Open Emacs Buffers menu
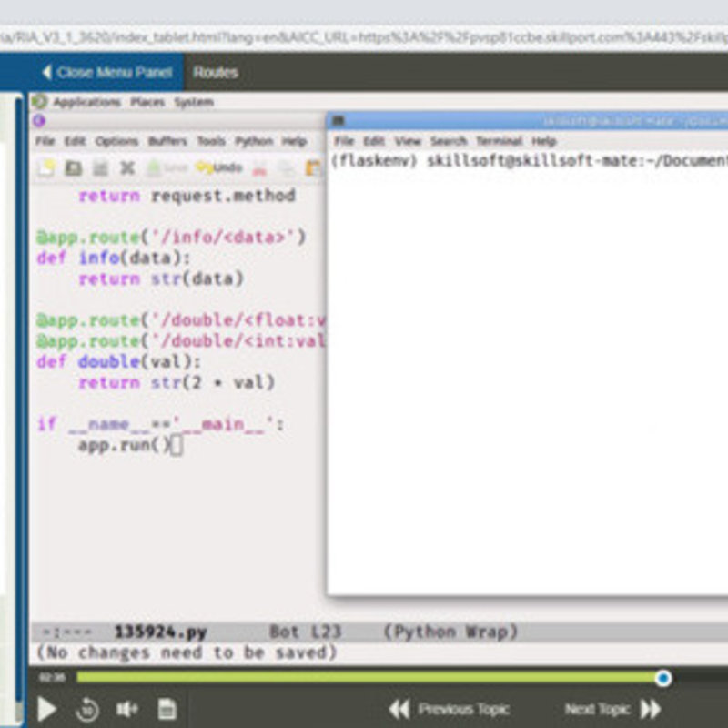Screen dimensions: 728x728 [167, 141]
